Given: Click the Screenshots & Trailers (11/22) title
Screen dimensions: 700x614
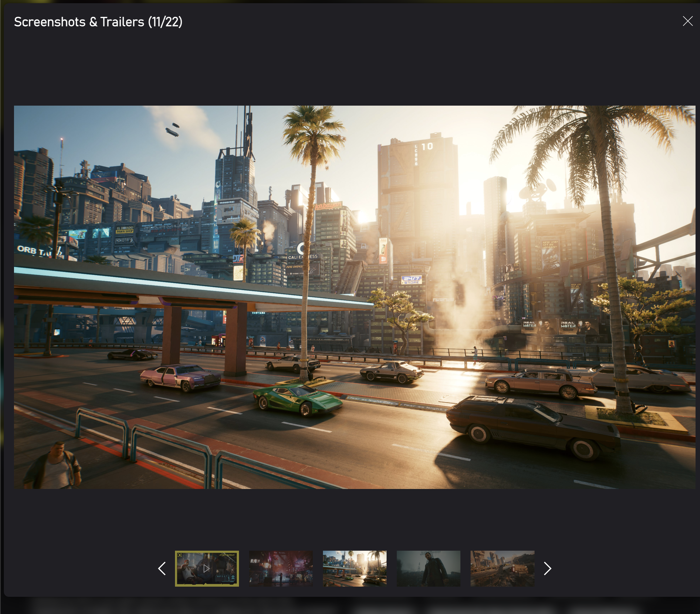Looking at the screenshot, I should pos(98,22).
